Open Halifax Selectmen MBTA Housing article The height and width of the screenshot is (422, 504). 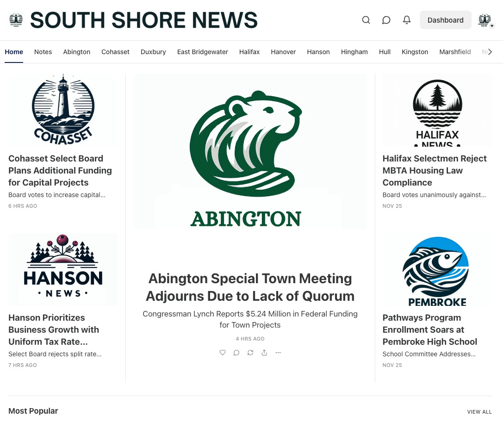tap(435, 170)
